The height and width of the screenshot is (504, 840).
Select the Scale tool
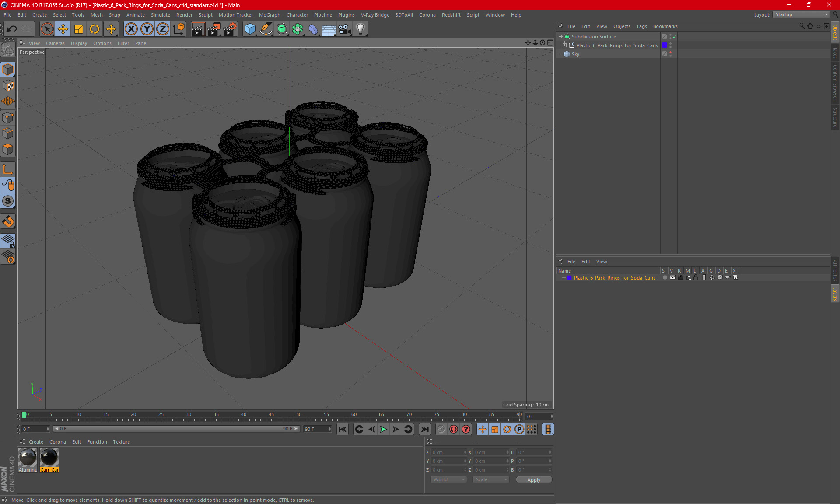79,29
